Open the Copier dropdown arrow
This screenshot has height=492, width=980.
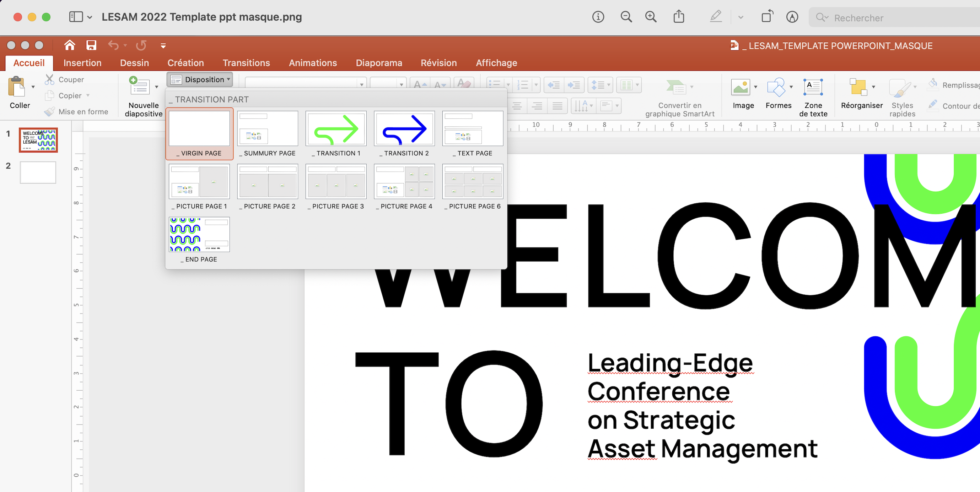pos(88,96)
